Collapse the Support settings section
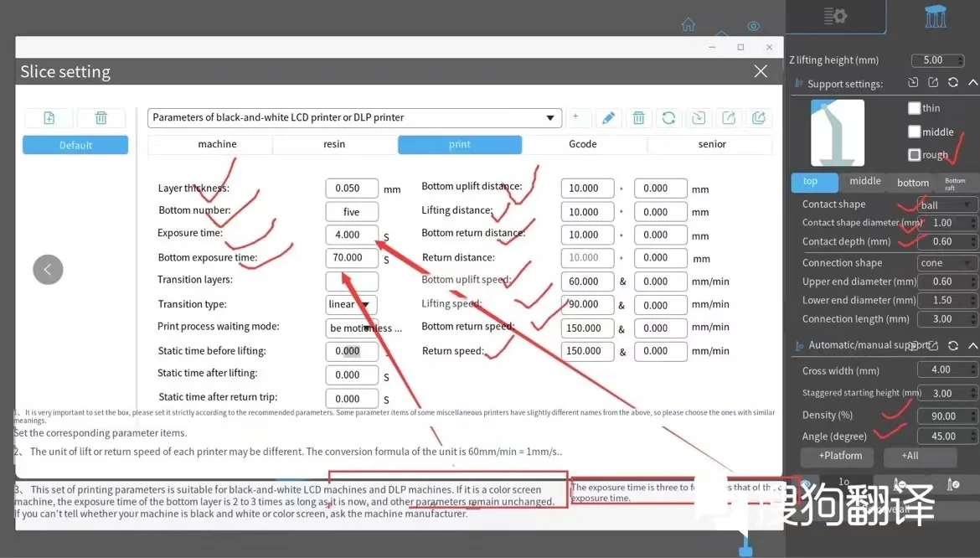 click(973, 82)
